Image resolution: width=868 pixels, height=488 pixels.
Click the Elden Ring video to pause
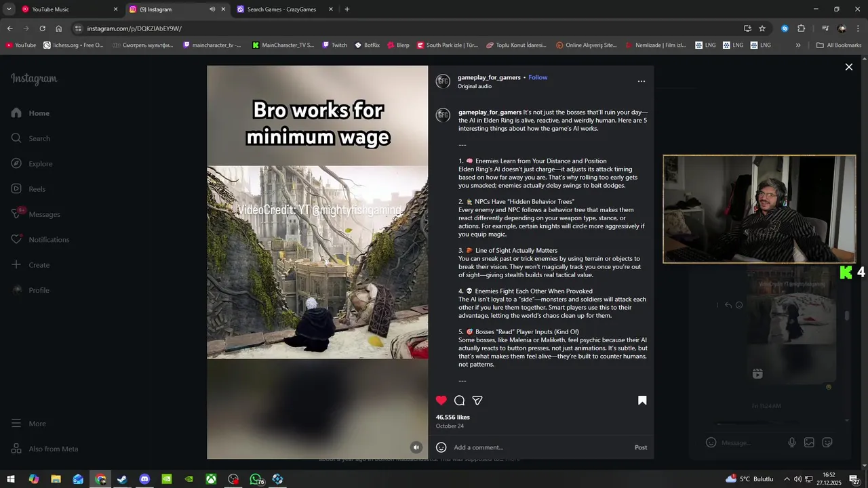tap(317, 262)
